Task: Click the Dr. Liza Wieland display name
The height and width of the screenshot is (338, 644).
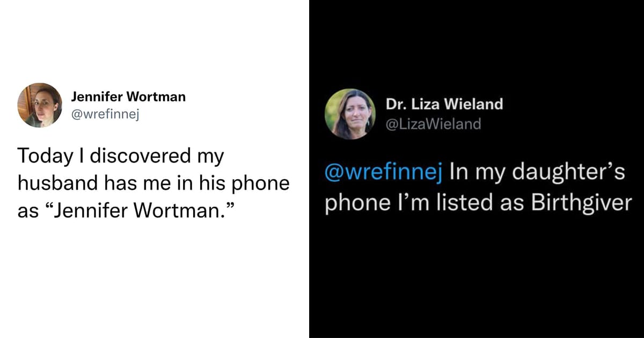Action: click(444, 104)
